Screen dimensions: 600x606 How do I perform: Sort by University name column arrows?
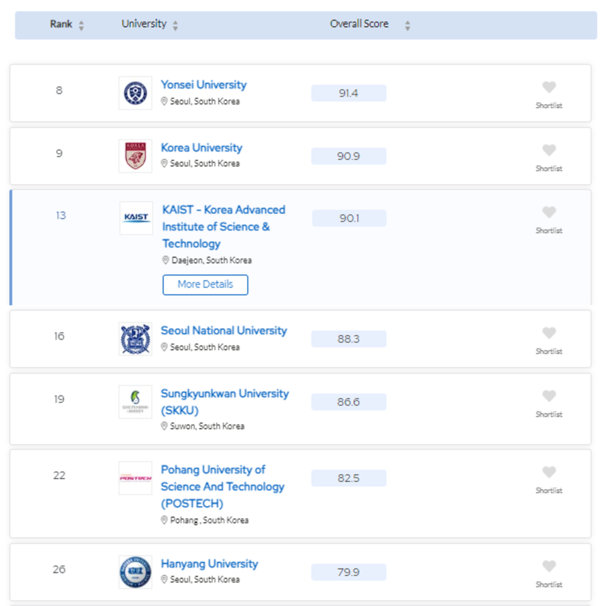coord(176,25)
